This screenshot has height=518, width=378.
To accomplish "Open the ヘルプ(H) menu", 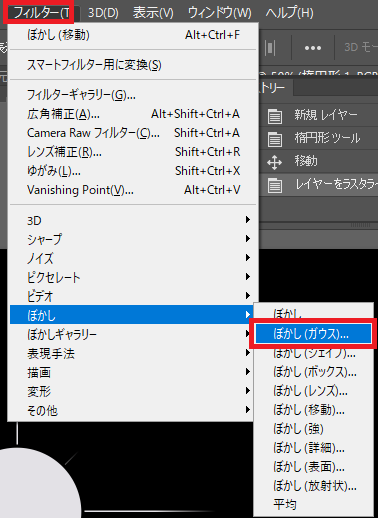I will (x=289, y=13).
